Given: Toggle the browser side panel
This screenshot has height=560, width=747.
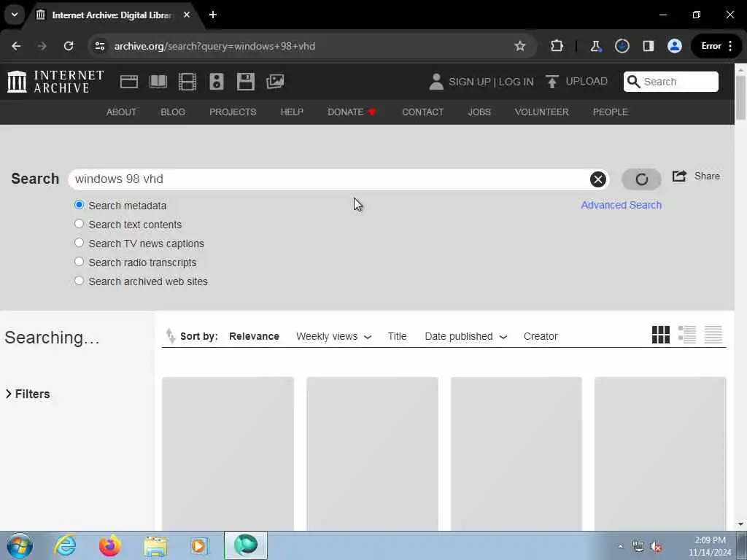Looking at the screenshot, I should 648,46.
